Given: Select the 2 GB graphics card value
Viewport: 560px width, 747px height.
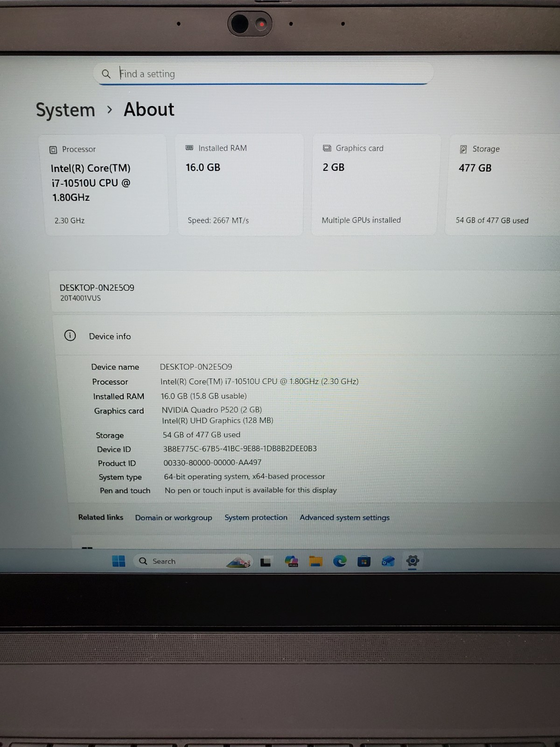Looking at the screenshot, I should (334, 167).
